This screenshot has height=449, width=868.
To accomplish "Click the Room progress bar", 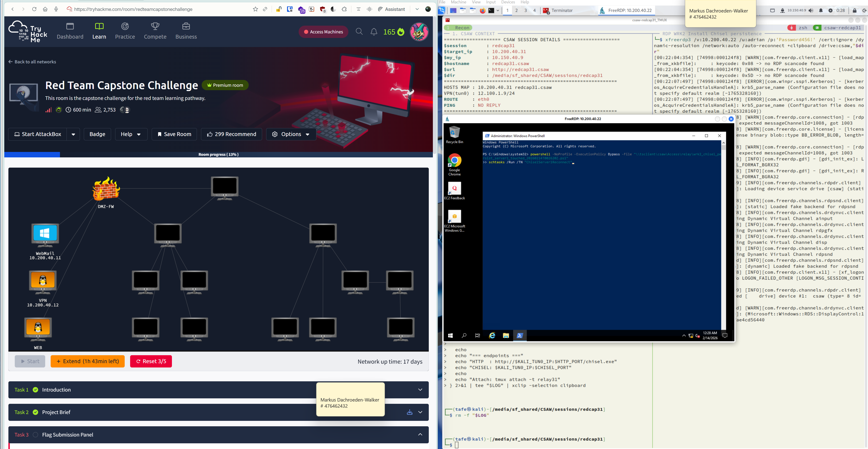I will (218, 154).
